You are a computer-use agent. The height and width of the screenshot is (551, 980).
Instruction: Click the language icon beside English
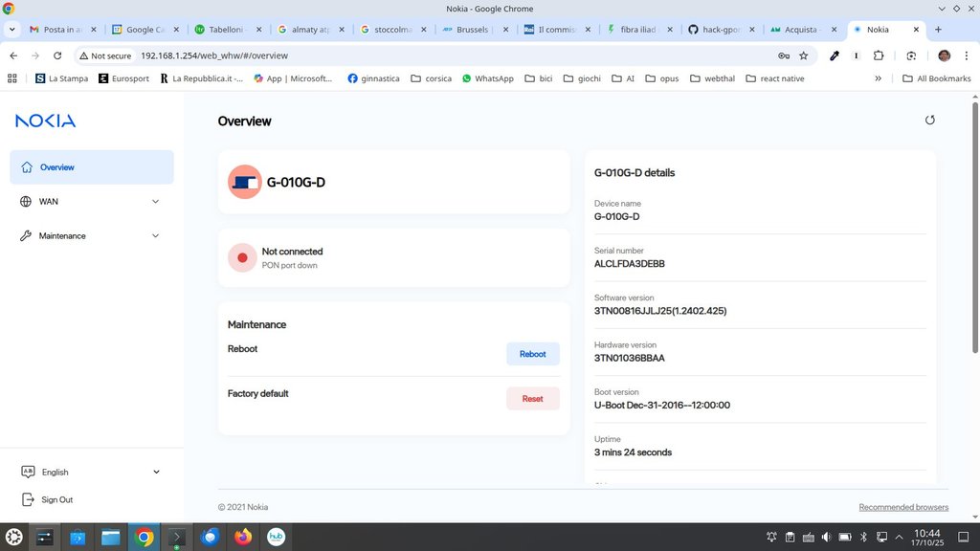(28, 472)
